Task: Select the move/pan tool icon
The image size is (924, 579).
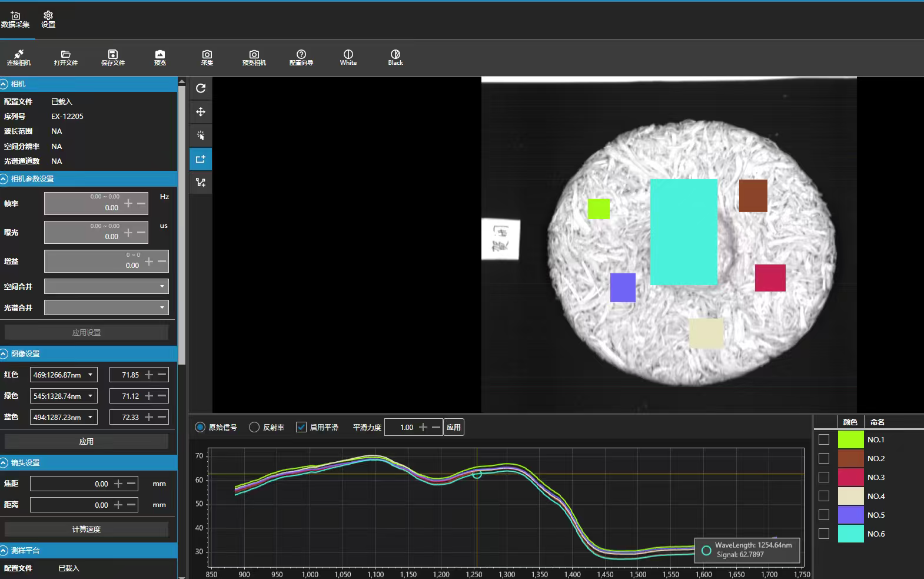Action: (x=201, y=112)
